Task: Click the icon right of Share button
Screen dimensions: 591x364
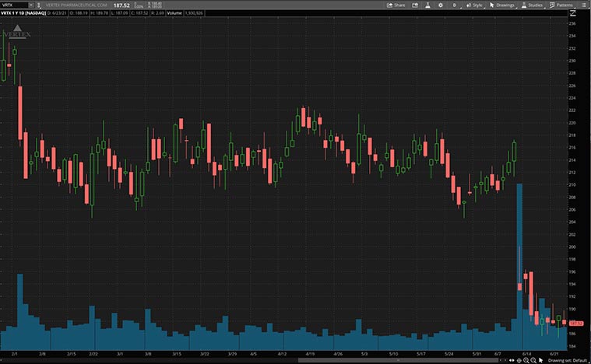Action: pos(413,5)
